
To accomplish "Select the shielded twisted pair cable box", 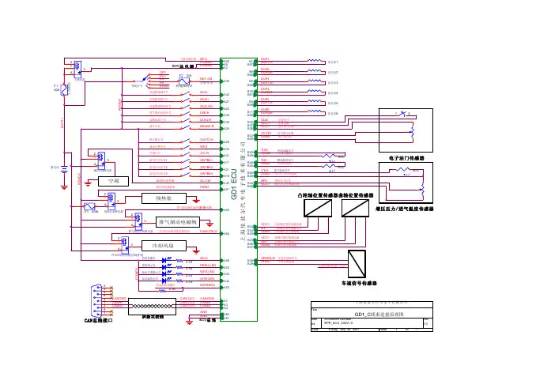I will pyautogui.click(x=153, y=307).
